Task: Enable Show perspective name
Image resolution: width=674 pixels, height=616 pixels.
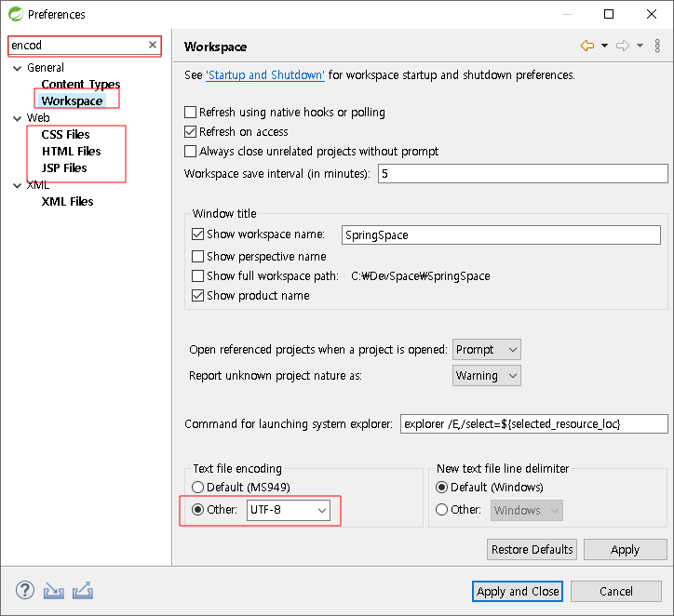Action: [197, 257]
